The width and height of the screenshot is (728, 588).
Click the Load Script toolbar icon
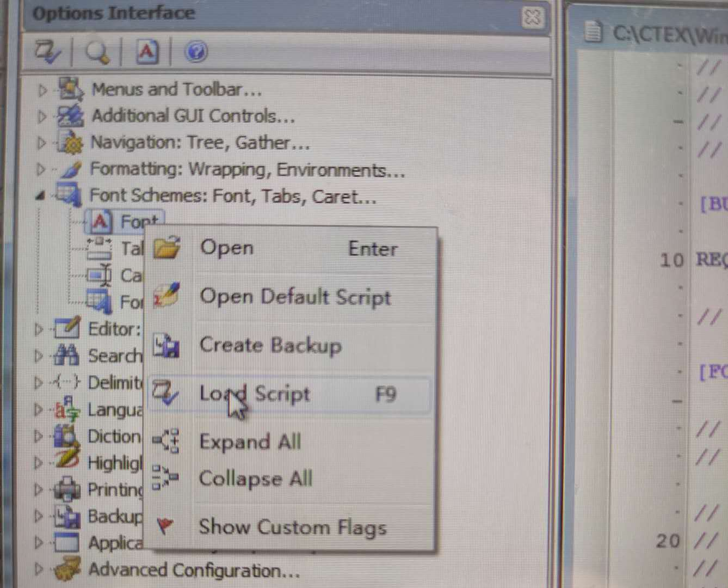48,52
